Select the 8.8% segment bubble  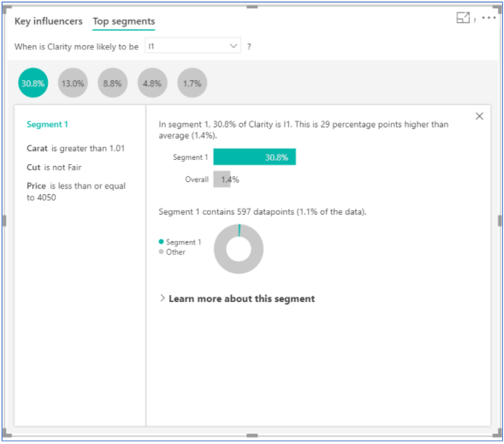(112, 83)
